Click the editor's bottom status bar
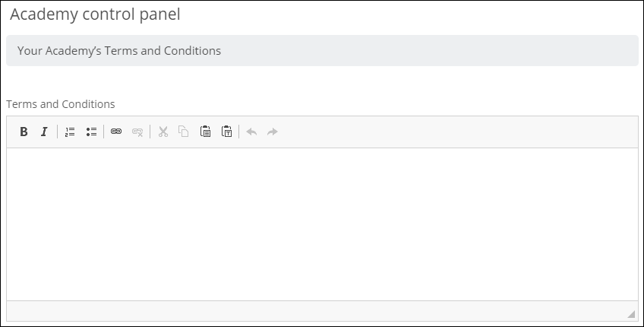 click(322, 311)
